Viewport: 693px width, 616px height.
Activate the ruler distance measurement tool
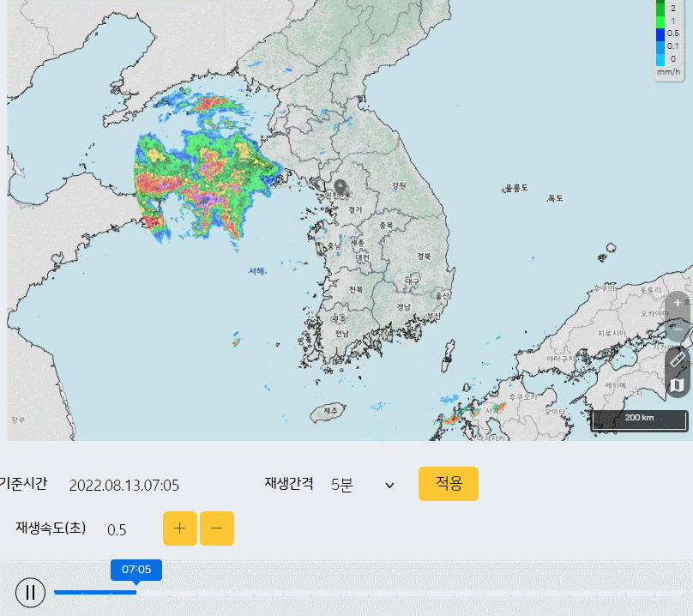click(x=677, y=359)
